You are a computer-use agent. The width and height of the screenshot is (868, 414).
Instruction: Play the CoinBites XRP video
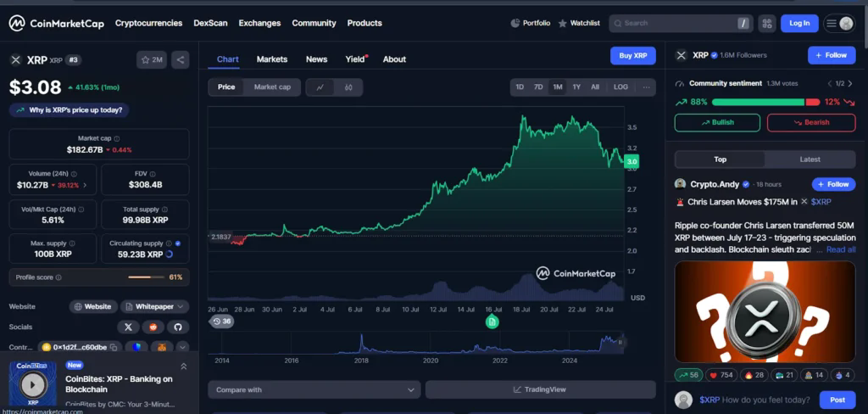coord(32,384)
